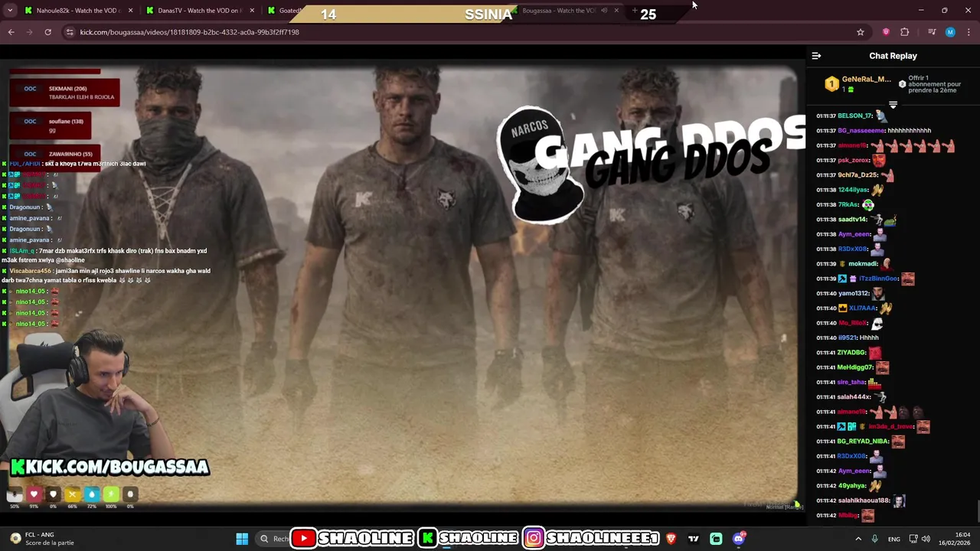This screenshot has width=980, height=551.
Task: Open psk_zorox user in chat
Action: [854, 161]
